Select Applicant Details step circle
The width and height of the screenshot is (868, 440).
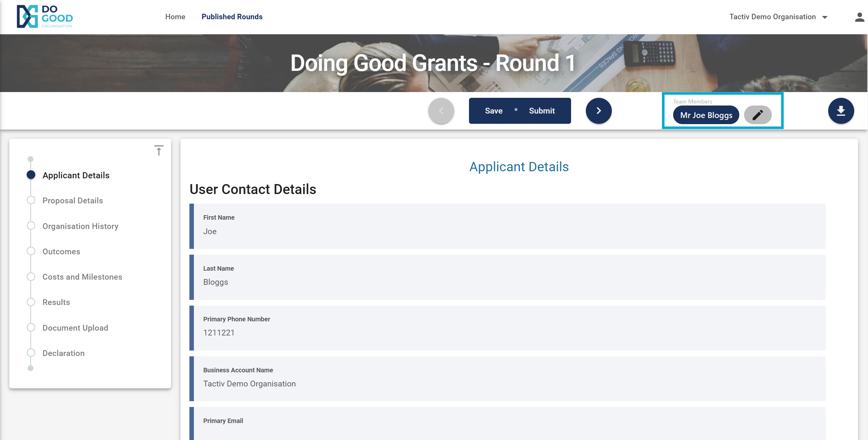[31, 175]
